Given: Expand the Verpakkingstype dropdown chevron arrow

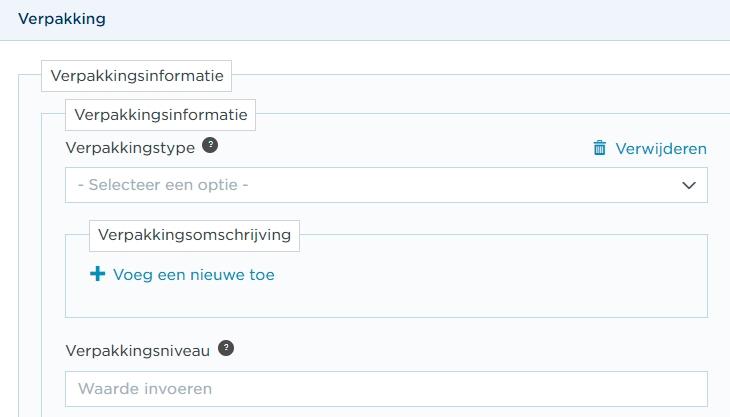Looking at the screenshot, I should 688,185.
